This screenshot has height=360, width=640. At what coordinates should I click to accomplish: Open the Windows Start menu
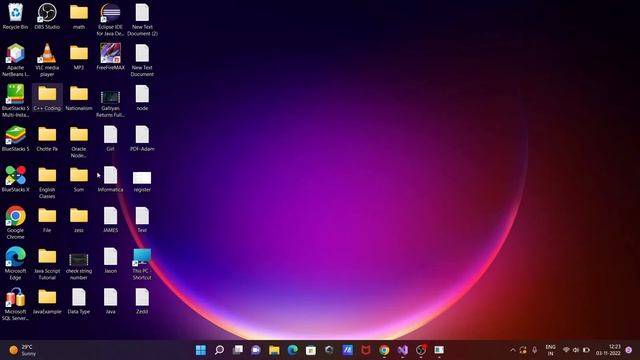pos(201,350)
